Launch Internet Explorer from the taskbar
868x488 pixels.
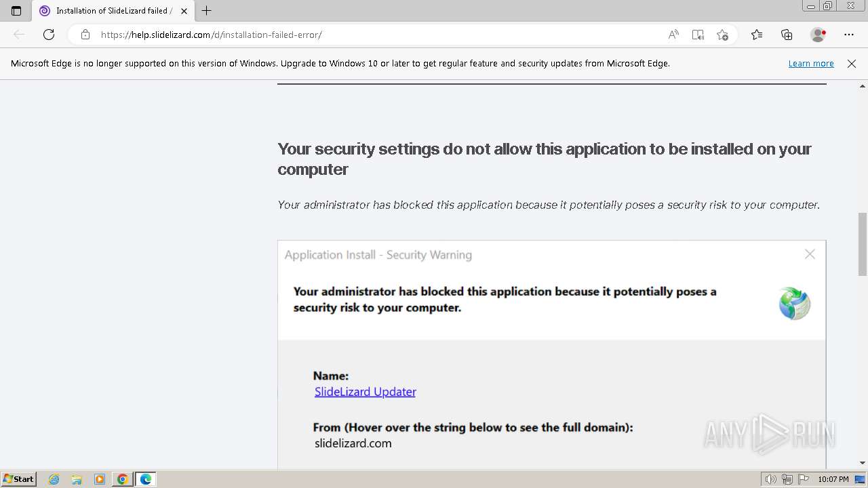click(54, 479)
